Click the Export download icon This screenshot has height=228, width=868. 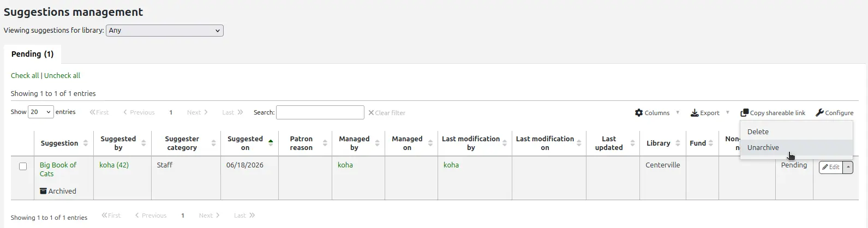pyautogui.click(x=695, y=113)
